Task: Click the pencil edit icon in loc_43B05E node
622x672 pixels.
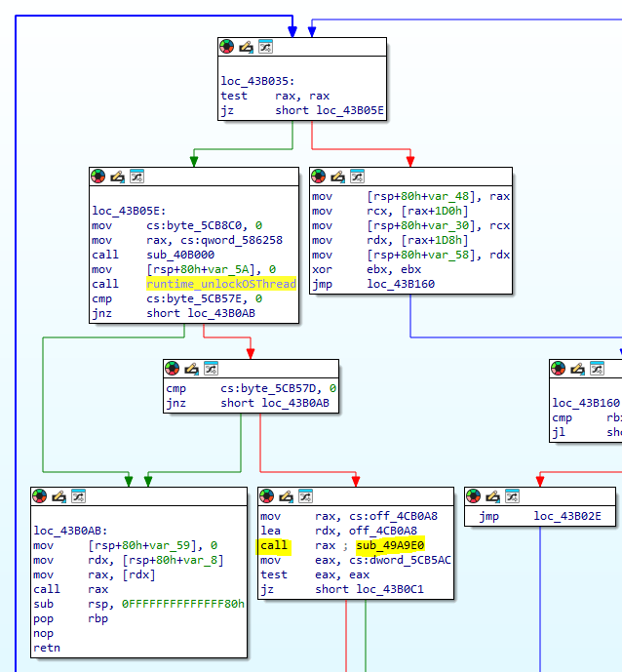Action: [117, 177]
